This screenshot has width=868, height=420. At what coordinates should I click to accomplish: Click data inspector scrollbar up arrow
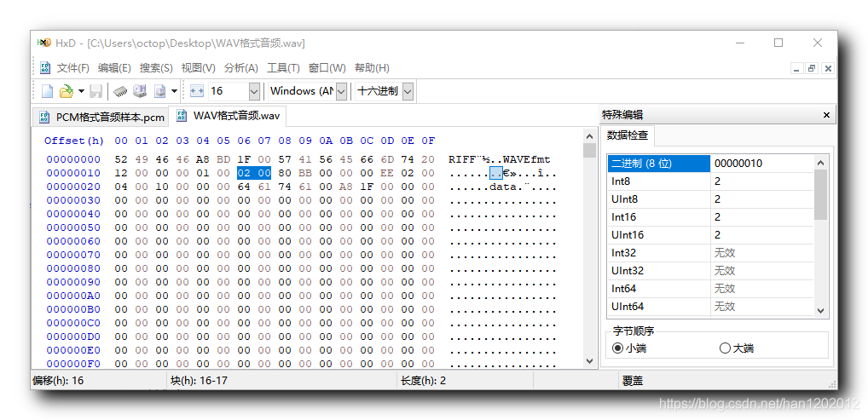(820, 163)
